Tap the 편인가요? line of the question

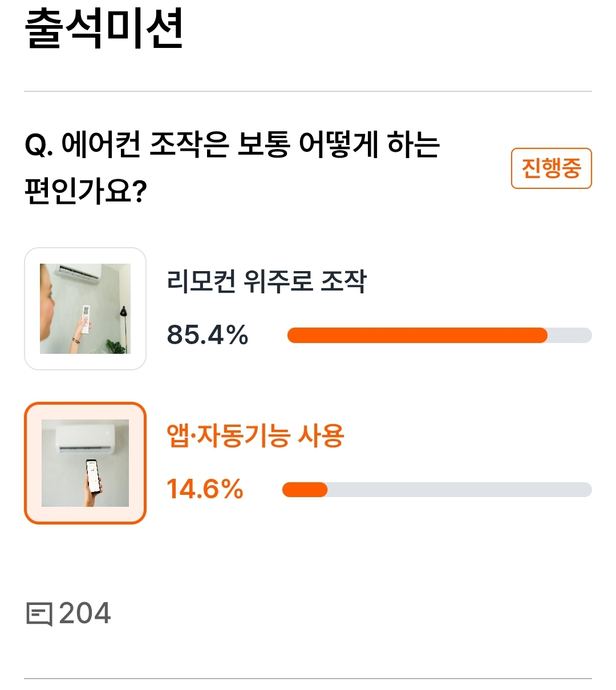pos(86,191)
